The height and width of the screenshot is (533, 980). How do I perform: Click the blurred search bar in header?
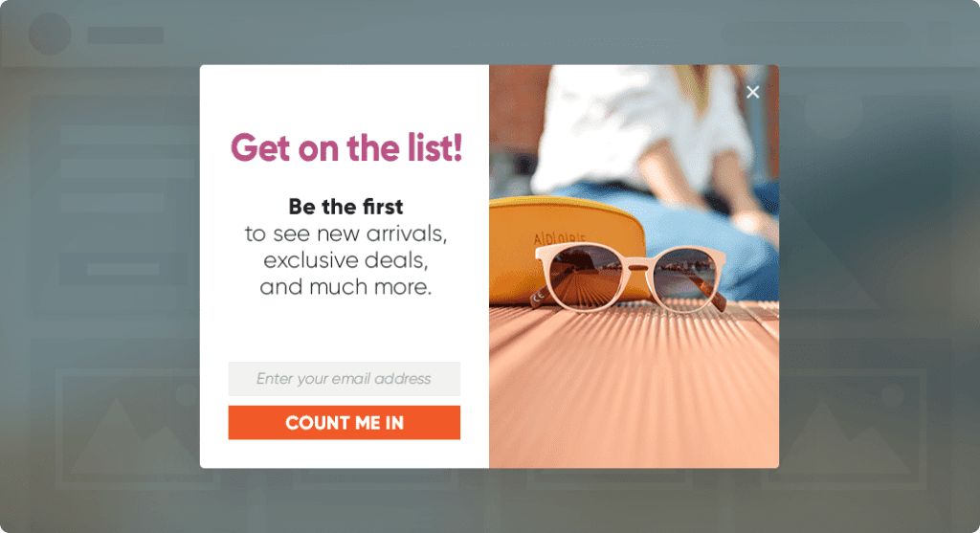tap(815, 34)
